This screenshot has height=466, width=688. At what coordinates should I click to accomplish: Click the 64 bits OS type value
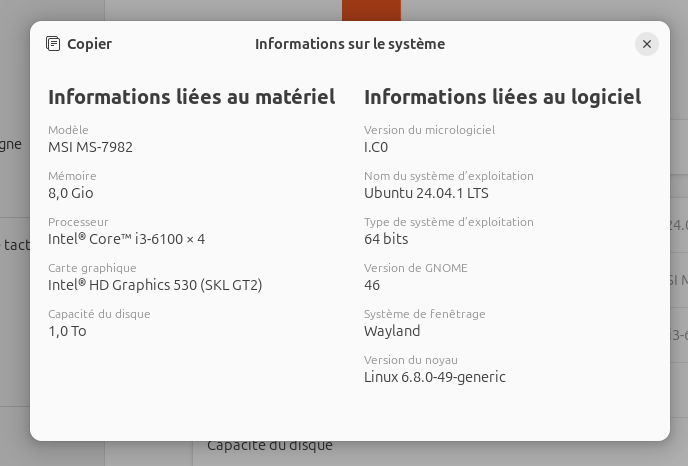point(386,239)
